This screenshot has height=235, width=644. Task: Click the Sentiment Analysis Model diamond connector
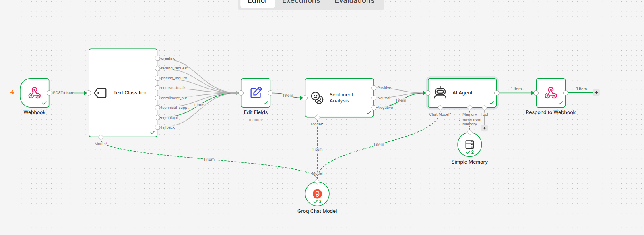(317, 118)
